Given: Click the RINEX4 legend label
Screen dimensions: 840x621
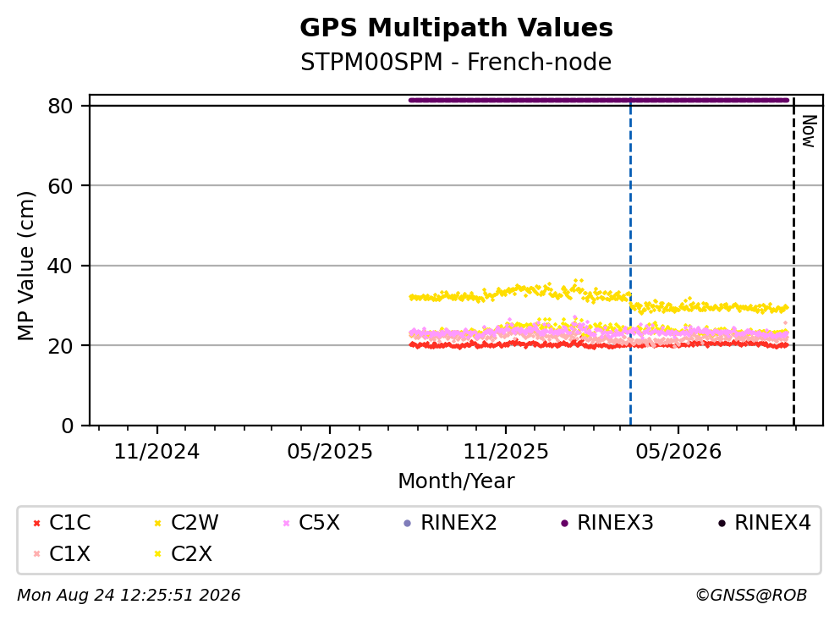Looking at the screenshot, I should coord(772,522).
